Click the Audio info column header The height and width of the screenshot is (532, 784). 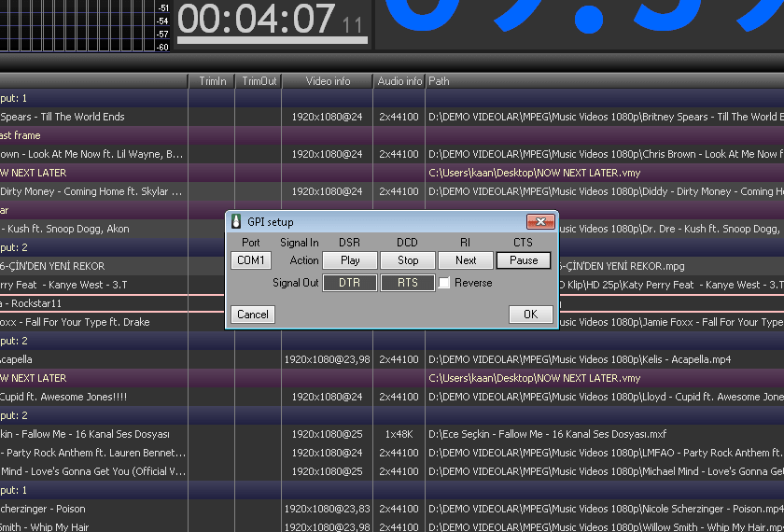399,81
